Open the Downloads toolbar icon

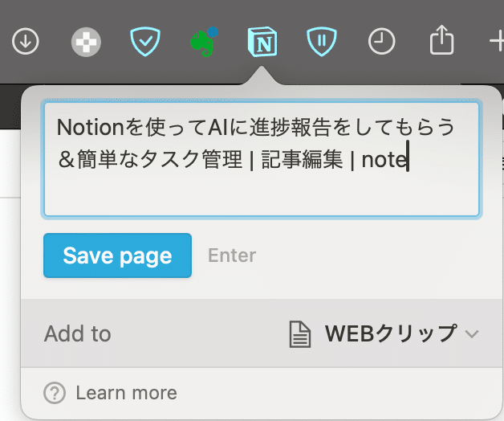[x=26, y=41]
